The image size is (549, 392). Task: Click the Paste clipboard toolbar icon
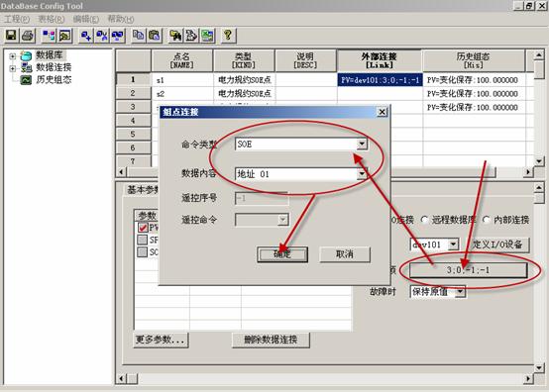coord(154,36)
